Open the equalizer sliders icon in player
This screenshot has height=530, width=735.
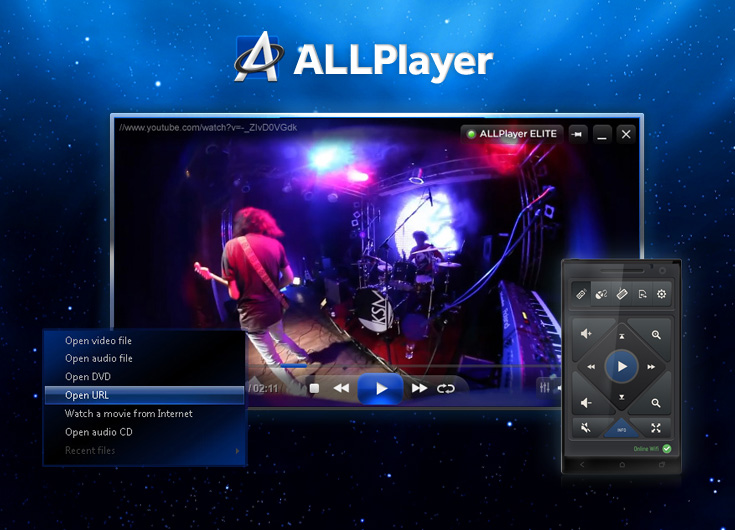click(544, 388)
